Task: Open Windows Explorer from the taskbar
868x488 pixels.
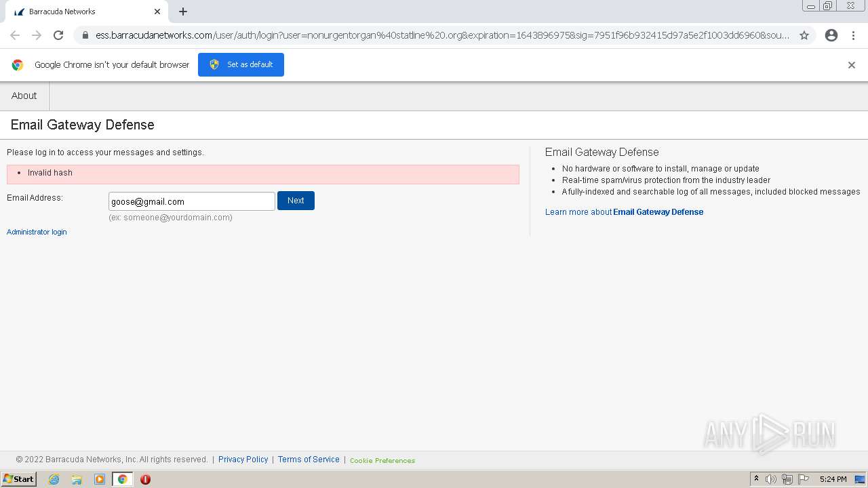Action: (77, 479)
